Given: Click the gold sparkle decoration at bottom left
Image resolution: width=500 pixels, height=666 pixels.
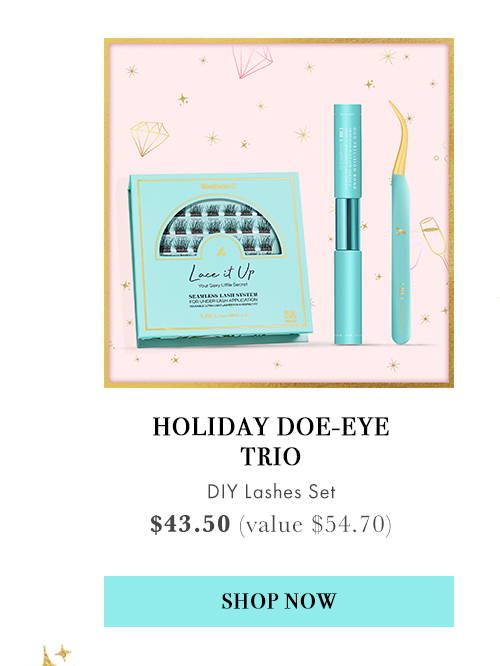Looking at the screenshot, I should (56, 655).
